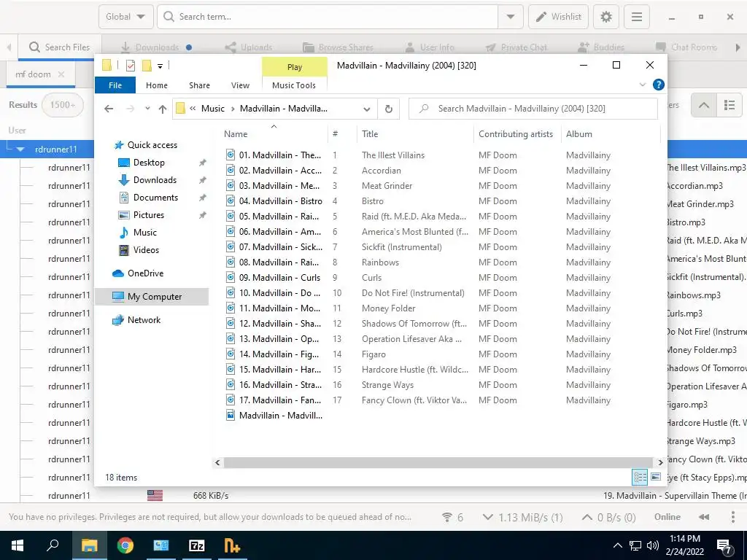Open the File menu in Explorer
This screenshot has width=747, height=560.
pyautogui.click(x=115, y=85)
